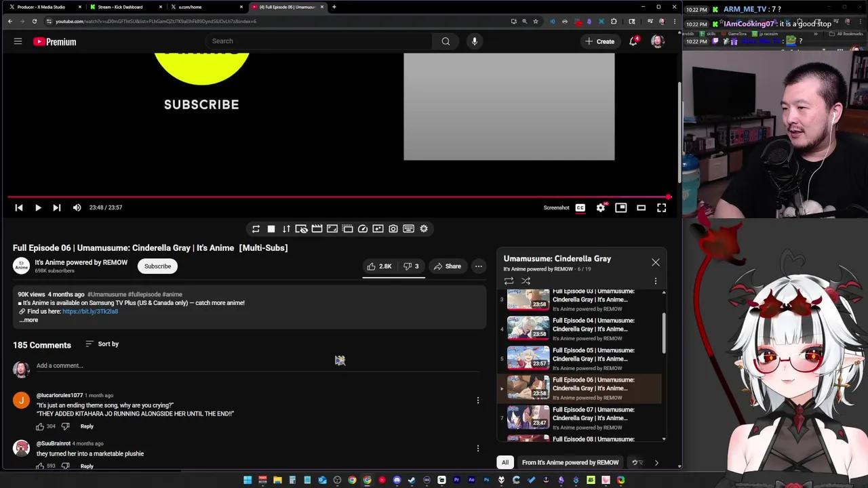Click the Subscribe button
Viewport: 868px width, 488px height.
click(x=157, y=266)
